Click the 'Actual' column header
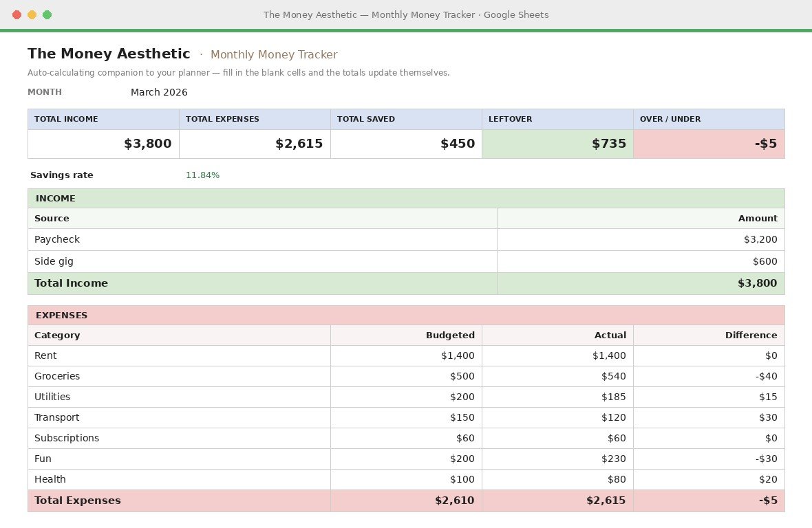Image resolution: width=812 pixels, height=528 pixels. (x=557, y=335)
